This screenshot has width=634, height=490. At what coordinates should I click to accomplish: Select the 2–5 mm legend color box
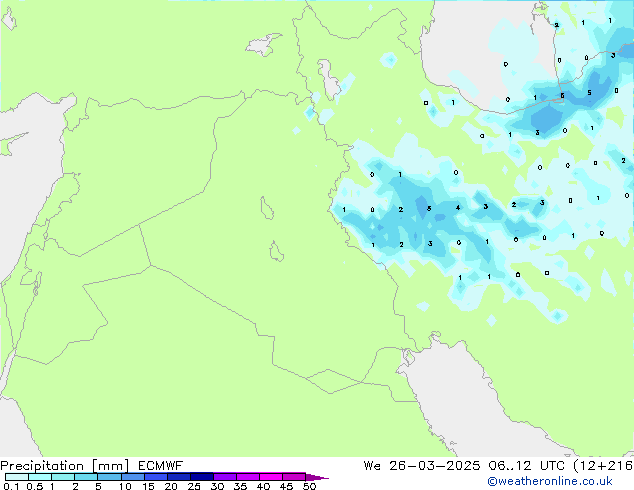(86, 477)
